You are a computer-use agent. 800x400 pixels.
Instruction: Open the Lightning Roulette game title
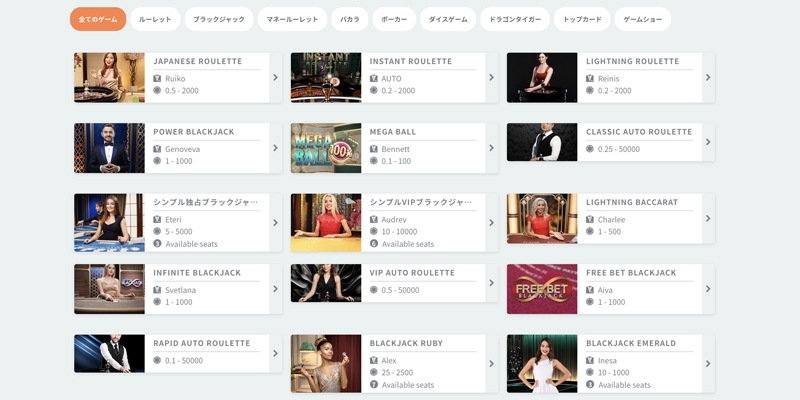coord(632,61)
